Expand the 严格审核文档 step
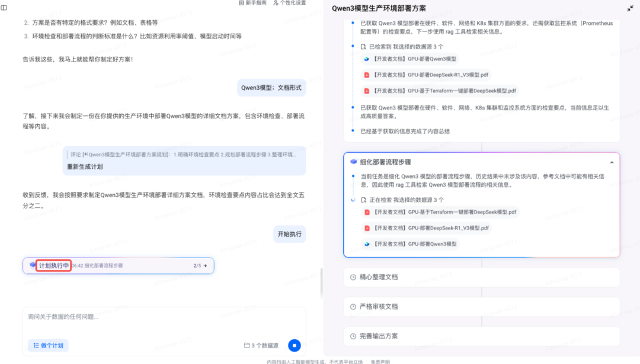This screenshot has width=640, height=364. point(482,307)
